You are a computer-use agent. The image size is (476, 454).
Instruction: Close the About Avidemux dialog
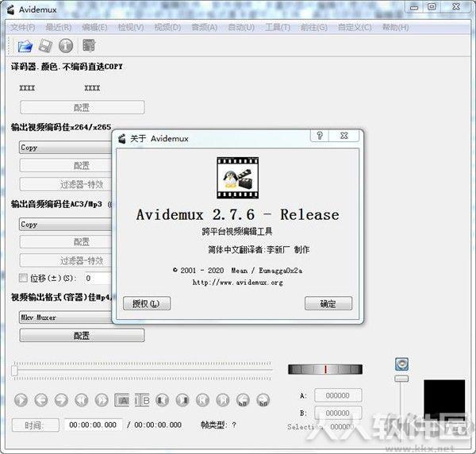(344, 136)
